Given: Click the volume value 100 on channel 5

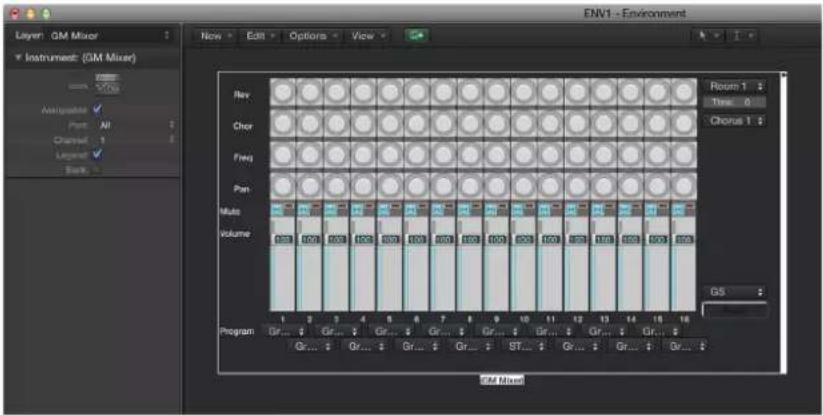Looking at the screenshot, I should (x=390, y=239).
